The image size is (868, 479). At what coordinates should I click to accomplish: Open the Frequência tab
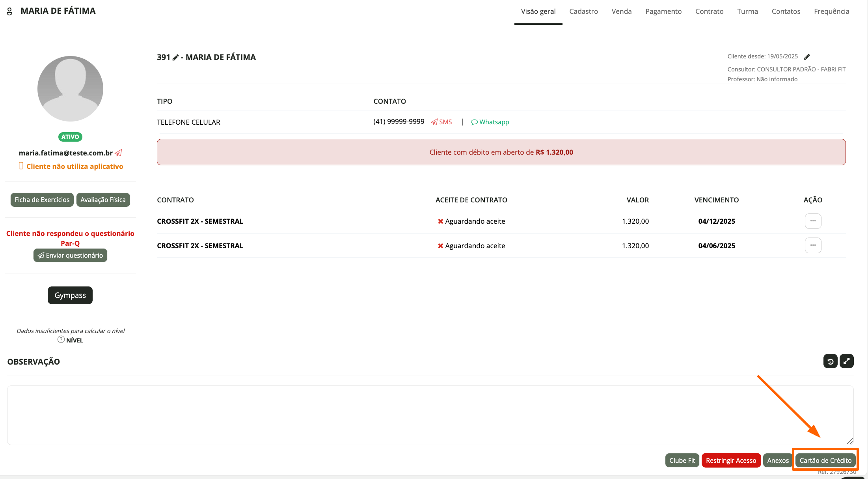831,11
